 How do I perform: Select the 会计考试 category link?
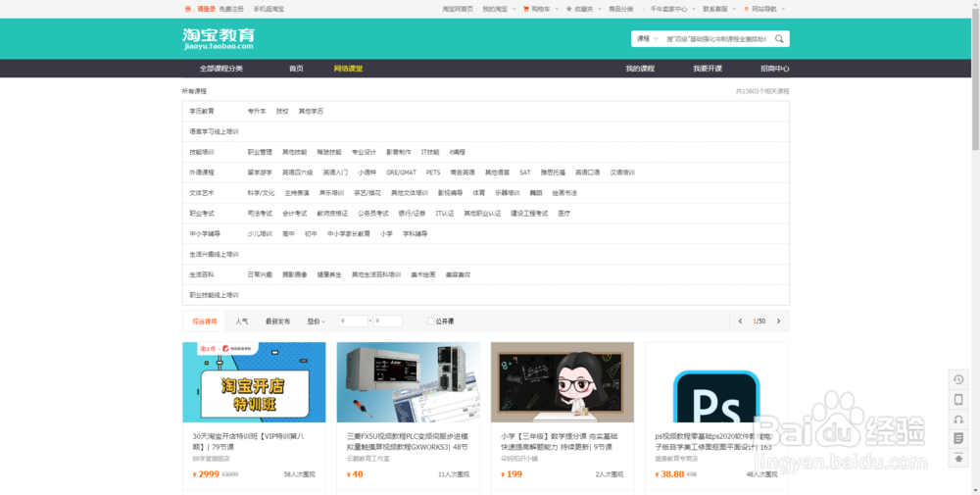pos(294,213)
